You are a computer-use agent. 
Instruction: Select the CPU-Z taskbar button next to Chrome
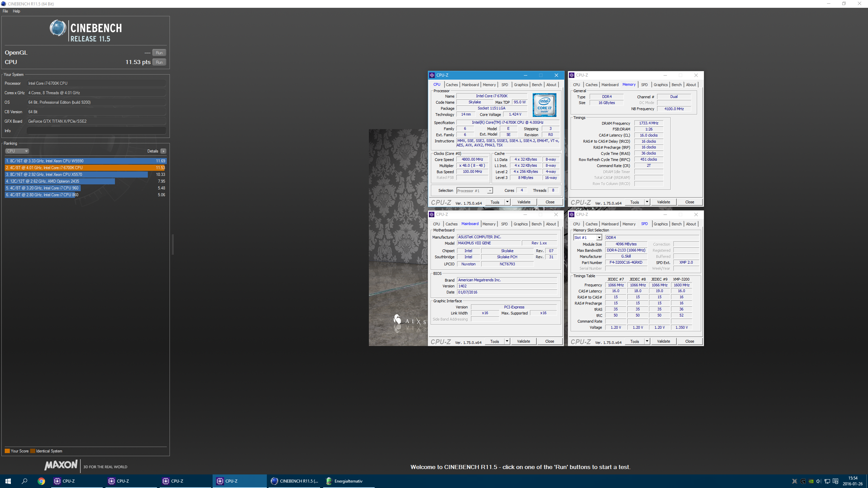pyautogui.click(x=77, y=481)
